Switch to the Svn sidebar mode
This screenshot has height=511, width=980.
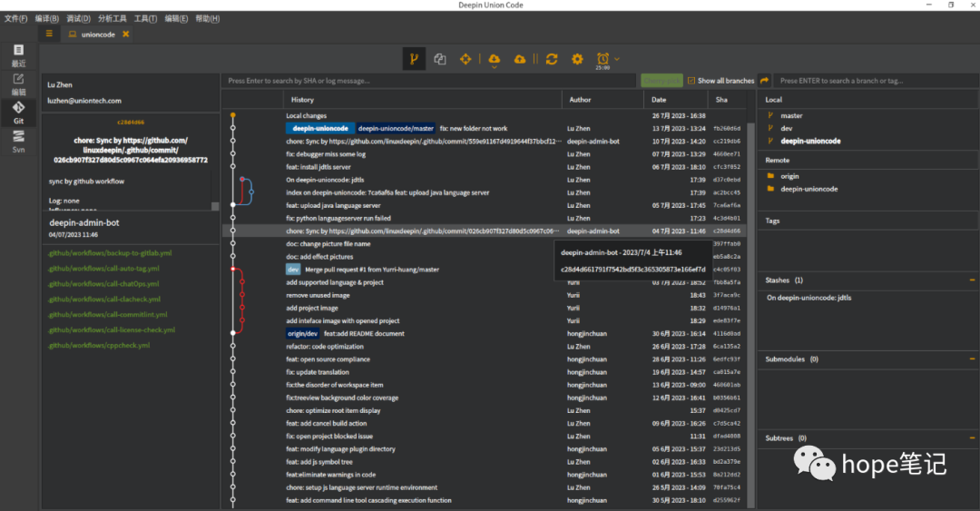[x=19, y=142]
